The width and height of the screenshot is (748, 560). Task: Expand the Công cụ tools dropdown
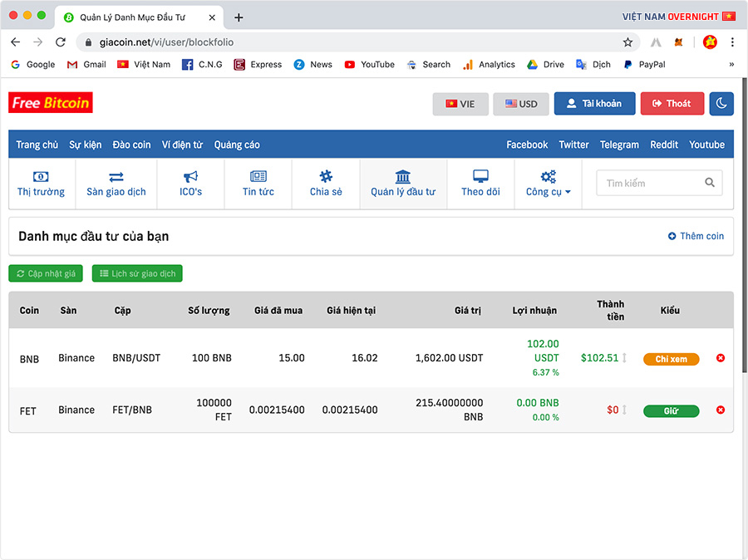[548, 184]
